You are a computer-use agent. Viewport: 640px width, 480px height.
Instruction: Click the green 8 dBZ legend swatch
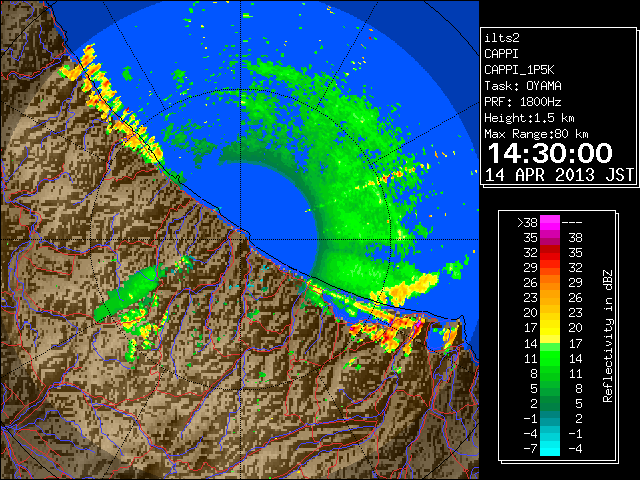(550, 373)
